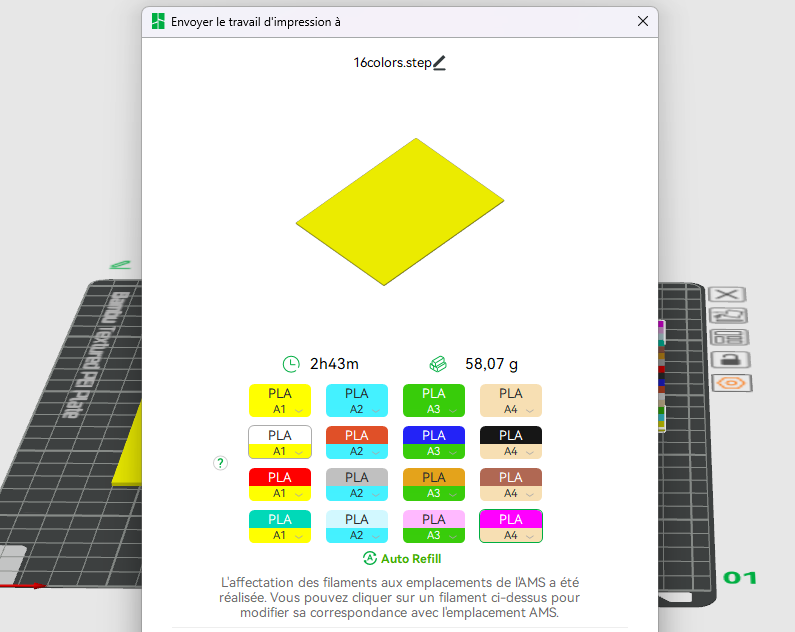Click the 58,07 g filament weight value
795x632 pixels.
(491, 364)
